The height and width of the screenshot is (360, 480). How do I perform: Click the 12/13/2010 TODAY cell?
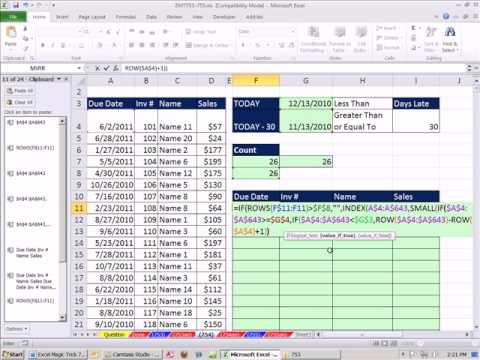(x=306, y=103)
